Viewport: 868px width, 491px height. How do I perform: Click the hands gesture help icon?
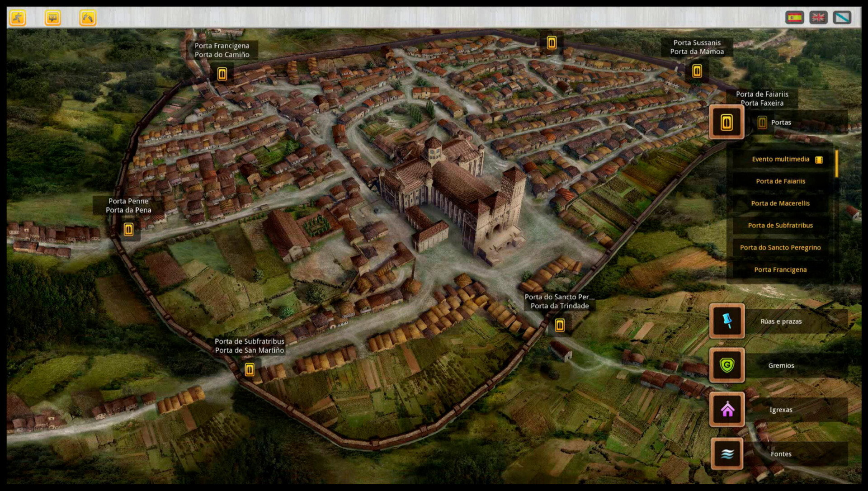pyautogui.click(x=88, y=18)
